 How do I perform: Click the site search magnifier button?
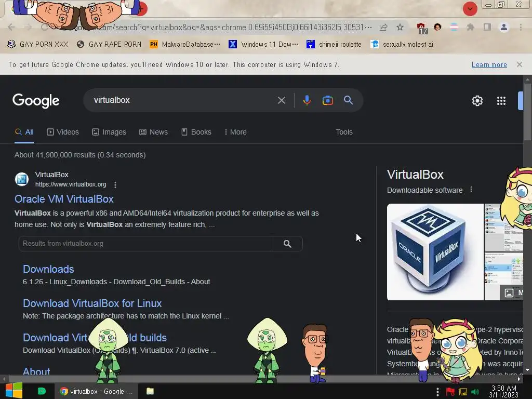tap(287, 244)
